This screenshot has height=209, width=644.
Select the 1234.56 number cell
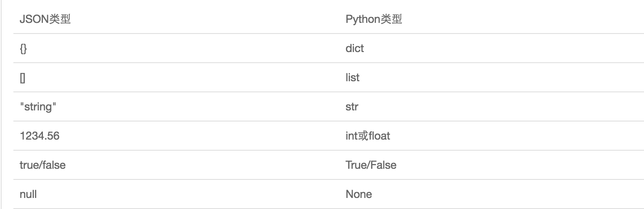click(x=39, y=136)
